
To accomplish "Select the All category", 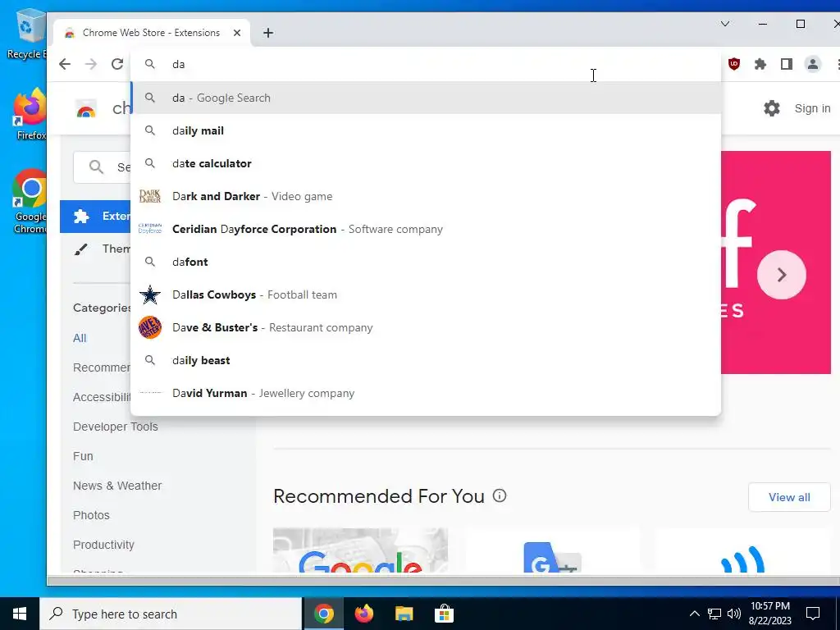I will tap(80, 338).
